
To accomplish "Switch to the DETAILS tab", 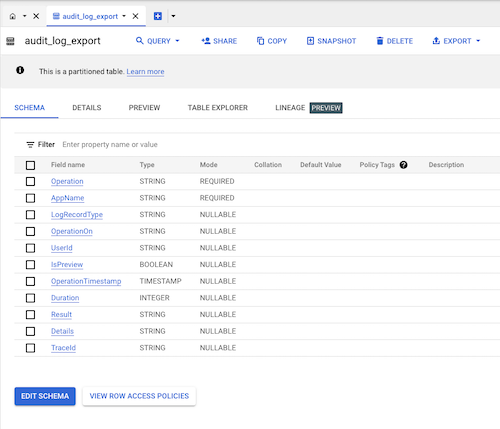I will (x=87, y=108).
